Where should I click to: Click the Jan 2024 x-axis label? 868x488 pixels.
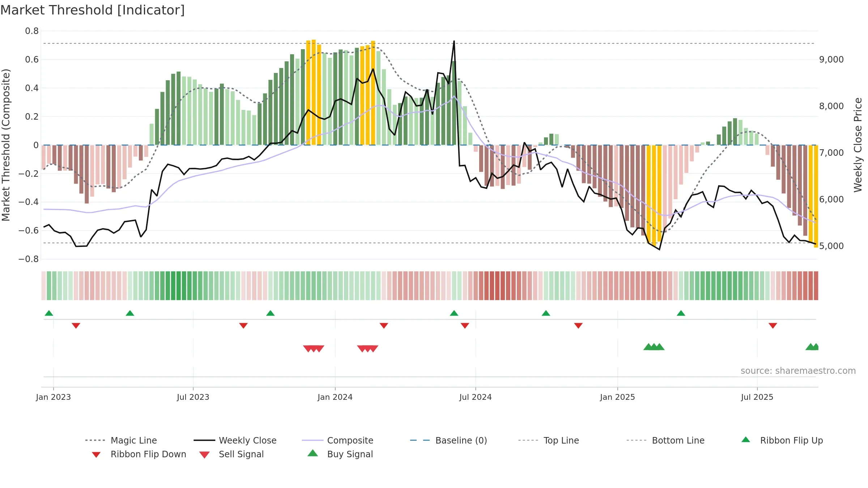tap(335, 397)
